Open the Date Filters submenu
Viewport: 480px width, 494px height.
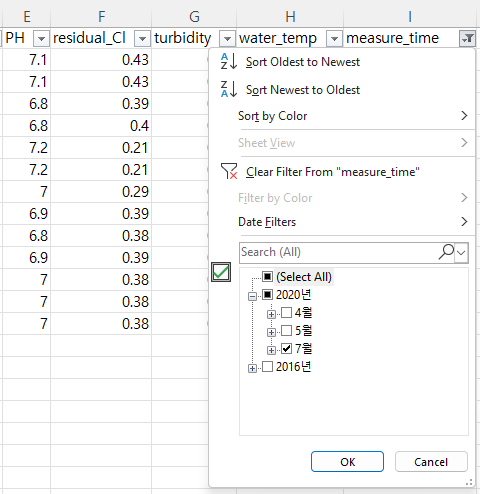pos(342,222)
